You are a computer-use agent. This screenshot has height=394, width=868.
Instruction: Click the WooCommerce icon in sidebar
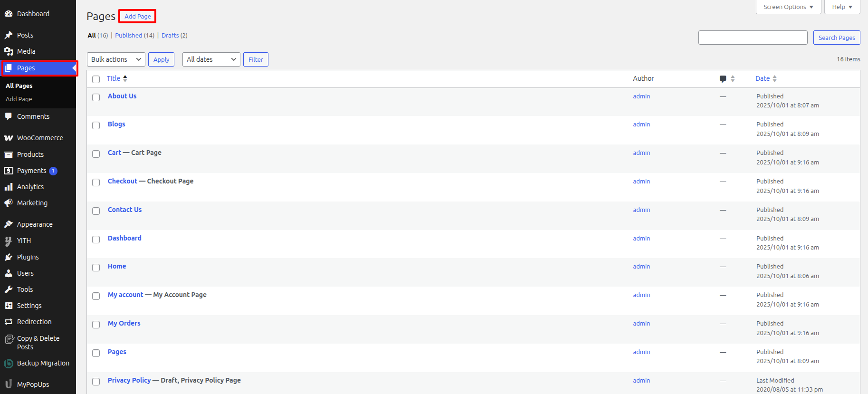click(9, 138)
